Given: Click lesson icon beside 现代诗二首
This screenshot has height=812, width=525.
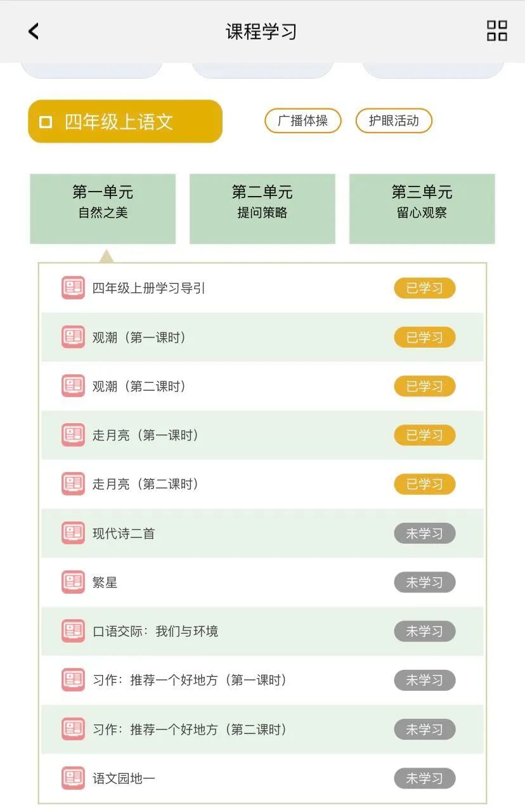Looking at the screenshot, I should pos(73,533).
